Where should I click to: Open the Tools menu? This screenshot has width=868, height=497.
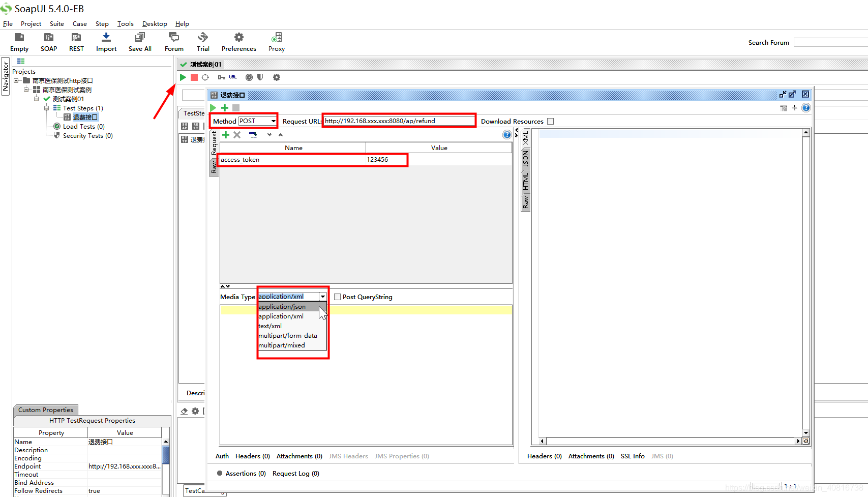(x=126, y=24)
